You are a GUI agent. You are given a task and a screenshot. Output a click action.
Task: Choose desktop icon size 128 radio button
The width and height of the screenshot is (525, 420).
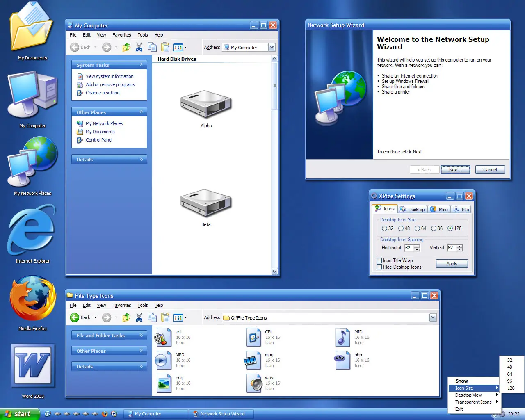[x=450, y=228]
